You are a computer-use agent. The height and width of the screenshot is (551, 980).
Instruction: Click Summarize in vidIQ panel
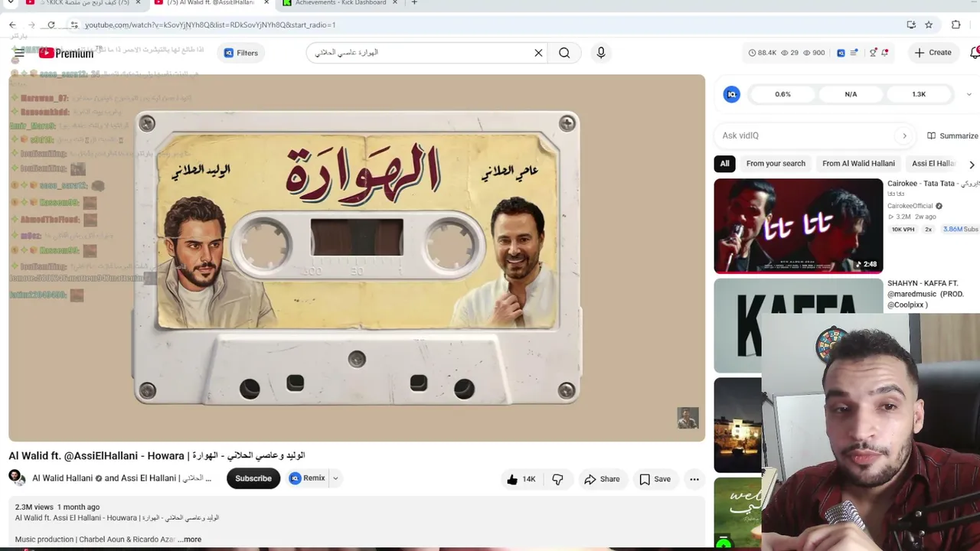[952, 135]
